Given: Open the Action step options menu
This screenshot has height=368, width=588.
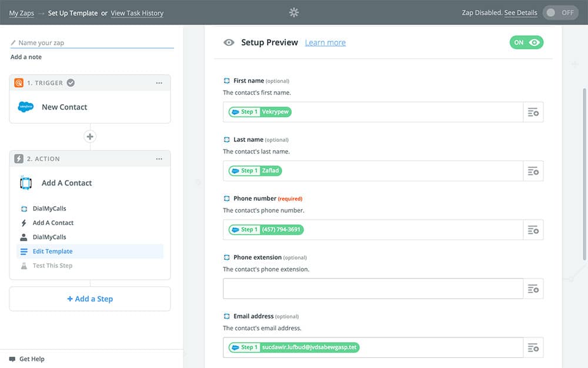Looking at the screenshot, I should [159, 159].
